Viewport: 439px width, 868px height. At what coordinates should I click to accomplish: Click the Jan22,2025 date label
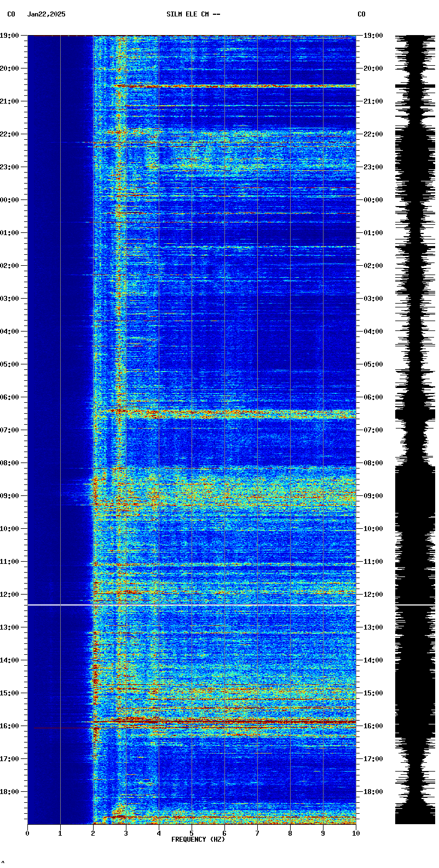46,14
